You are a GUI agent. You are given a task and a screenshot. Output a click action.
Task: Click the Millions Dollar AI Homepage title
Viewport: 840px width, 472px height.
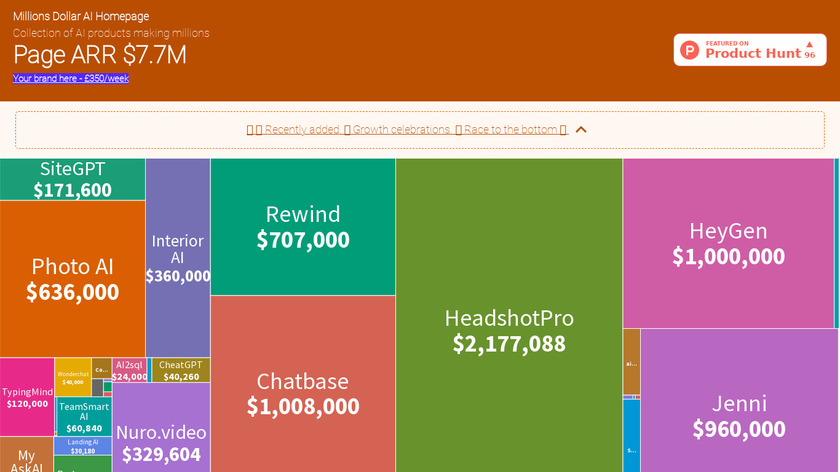(x=81, y=17)
